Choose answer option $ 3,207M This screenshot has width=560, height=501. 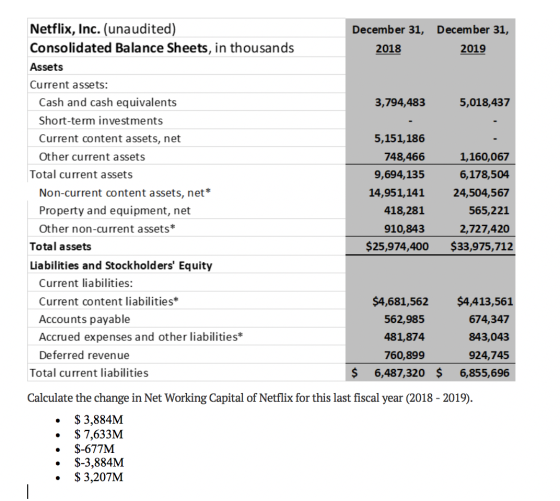click(x=99, y=477)
